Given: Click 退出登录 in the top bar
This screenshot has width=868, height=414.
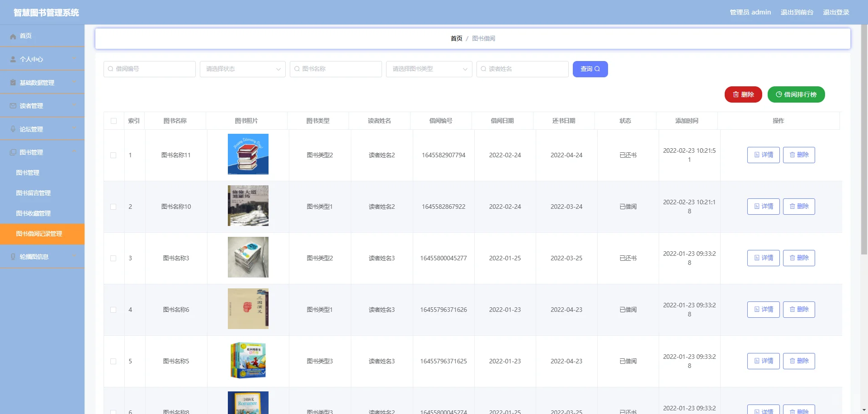Looking at the screenshot, I should tap(837, 12).
